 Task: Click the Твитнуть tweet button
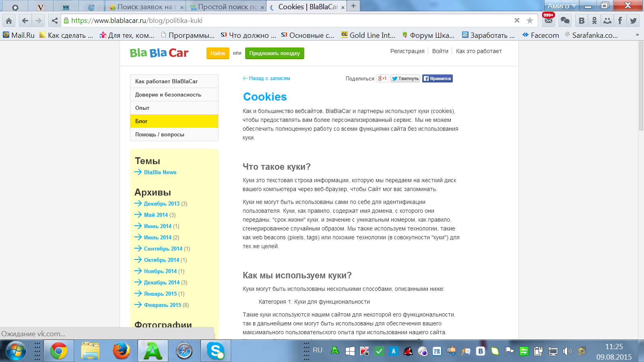405,78
